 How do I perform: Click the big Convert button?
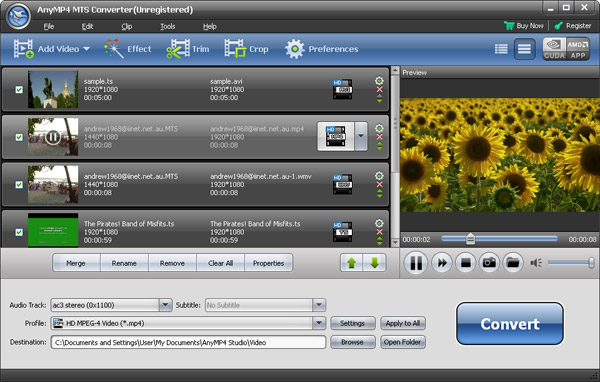pos(510,324)
